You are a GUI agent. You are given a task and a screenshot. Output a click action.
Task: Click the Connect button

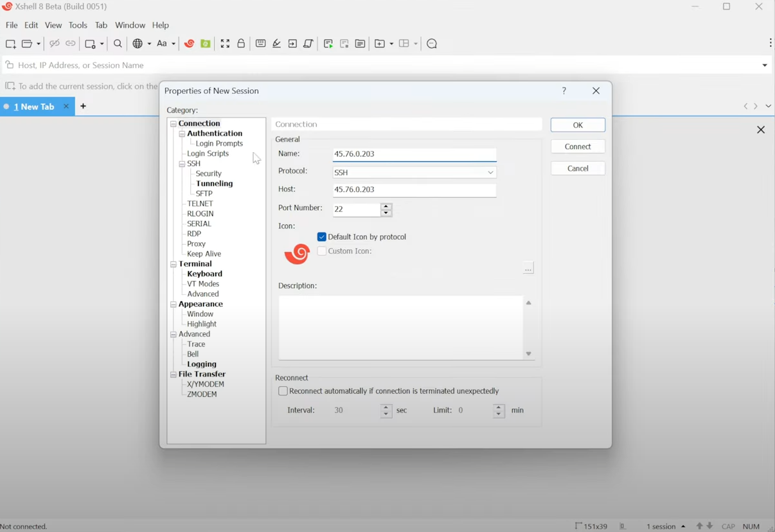tap(578, 147)
